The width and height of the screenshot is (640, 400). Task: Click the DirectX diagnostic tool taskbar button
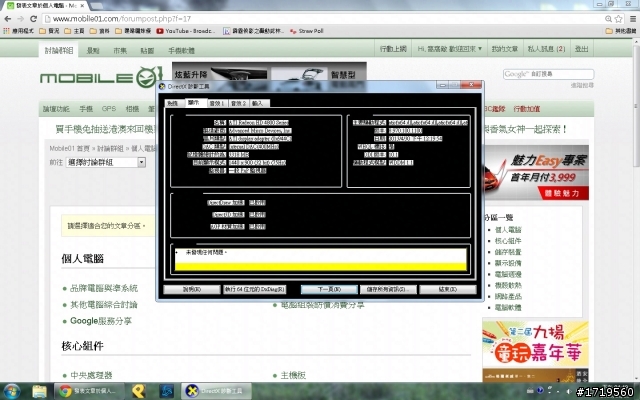click(x=216, y=391)
